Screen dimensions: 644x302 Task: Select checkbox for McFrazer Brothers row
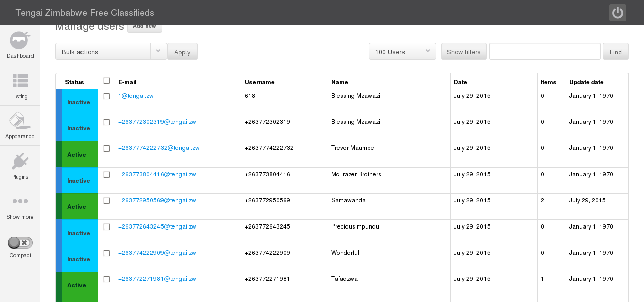click(x=106, y=175)
